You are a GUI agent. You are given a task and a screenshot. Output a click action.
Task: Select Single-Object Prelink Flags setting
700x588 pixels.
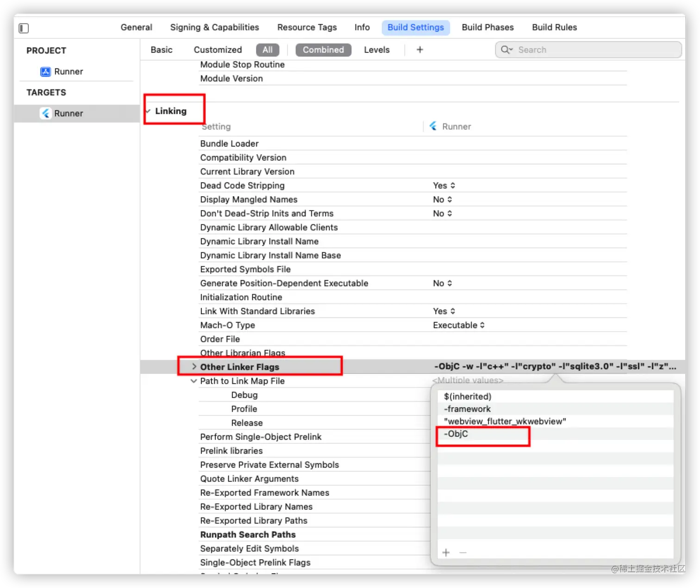[255, 563]
